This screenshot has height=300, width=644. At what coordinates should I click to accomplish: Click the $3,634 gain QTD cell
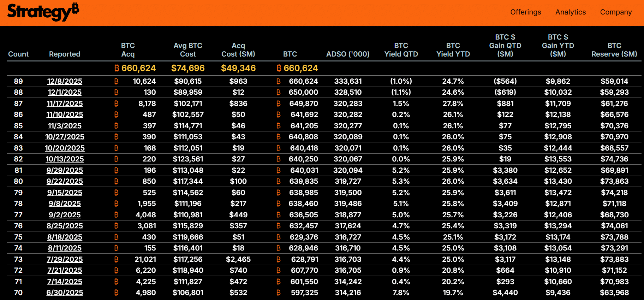click(505, 181)
